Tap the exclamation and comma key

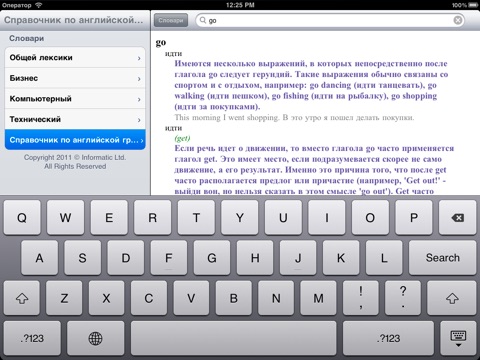click(361, 298)
